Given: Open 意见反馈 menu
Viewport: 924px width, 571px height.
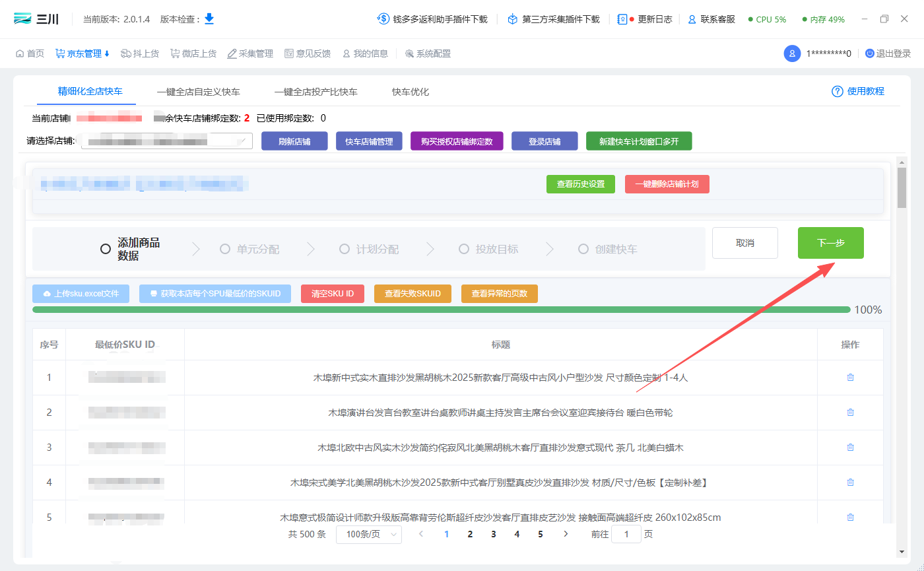Looking at the screenshot, I should click(308, 53).
